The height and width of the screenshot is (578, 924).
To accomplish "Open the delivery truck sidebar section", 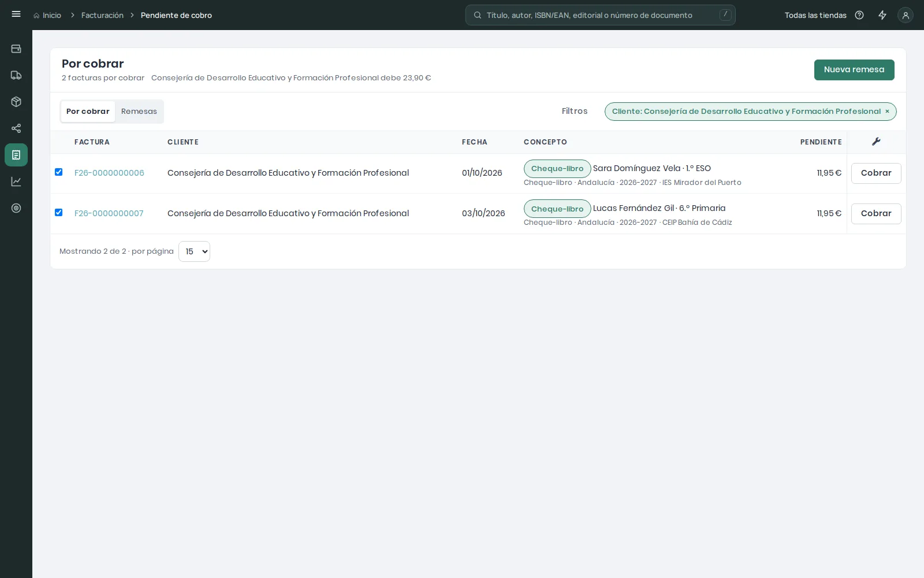I will pyautogui.click(x=16, y=75).
